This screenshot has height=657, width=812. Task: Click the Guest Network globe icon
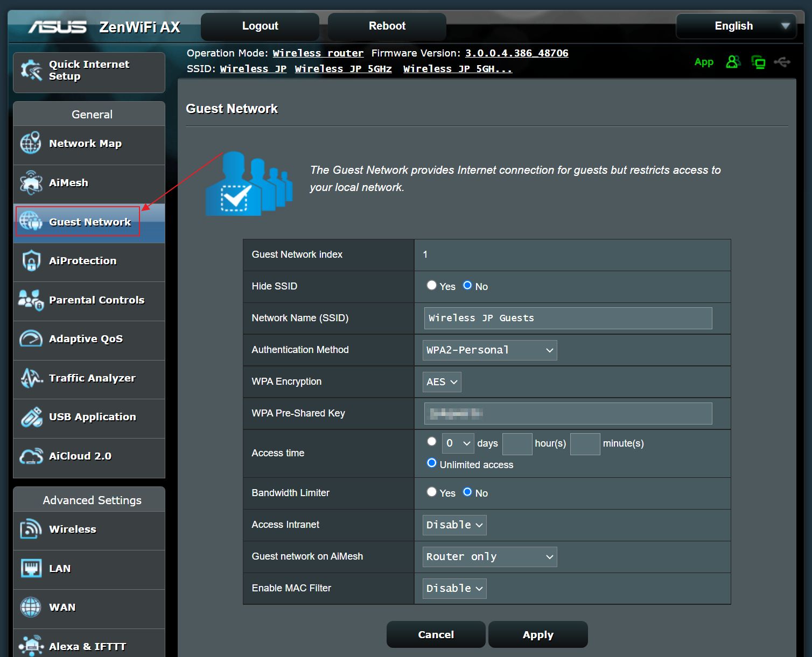[x=31, y=221]
